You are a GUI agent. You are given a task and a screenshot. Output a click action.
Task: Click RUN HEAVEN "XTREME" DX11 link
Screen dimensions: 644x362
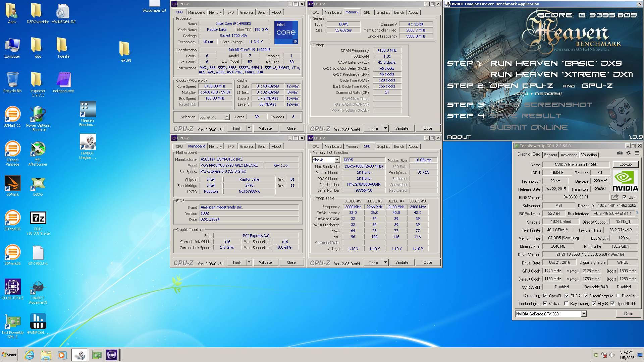click(x=561, y=74)
